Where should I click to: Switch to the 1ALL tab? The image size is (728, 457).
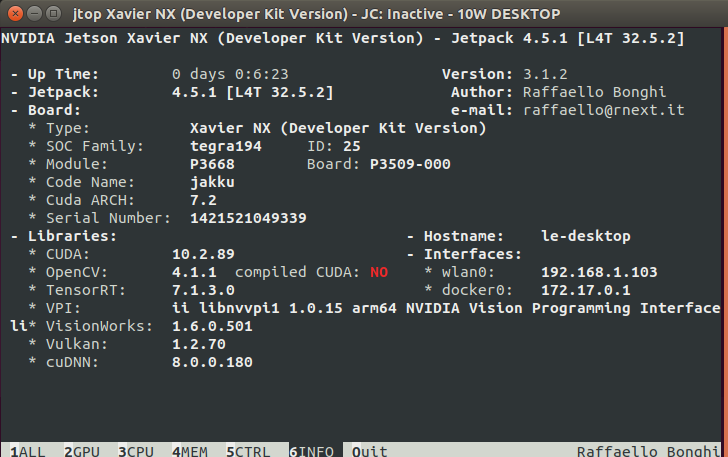tap(28, 451)
